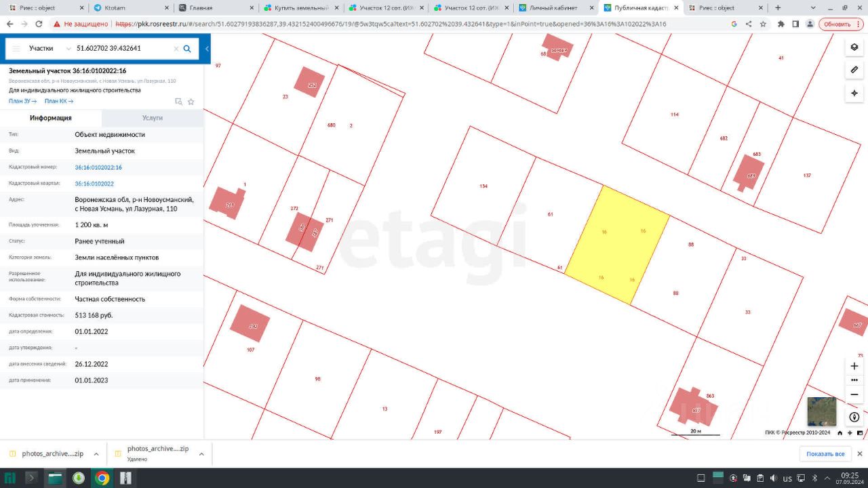Expand options for first photos_archive download
This screenshot has height=488, width=868.
[96, 453]
